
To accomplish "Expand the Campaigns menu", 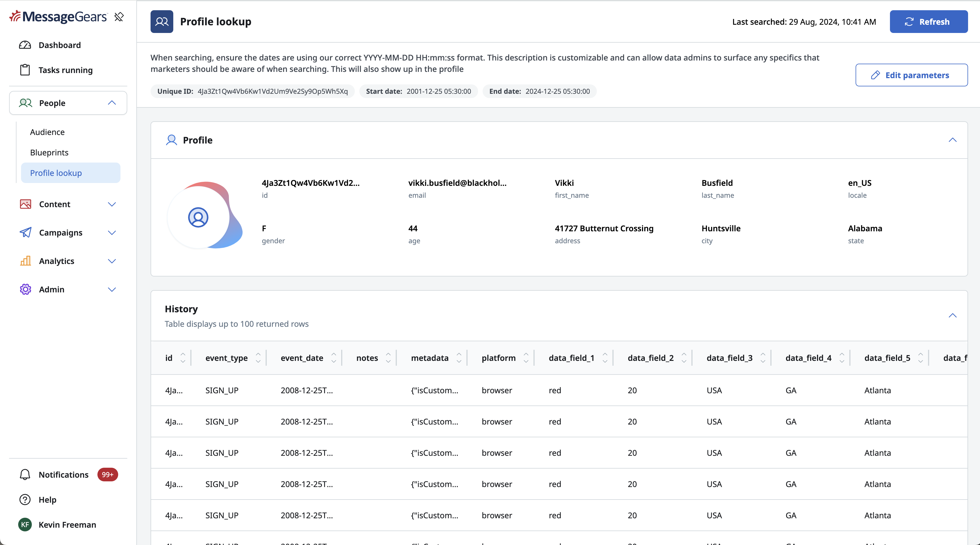I will pyautogui.click(x=112, y=232).
